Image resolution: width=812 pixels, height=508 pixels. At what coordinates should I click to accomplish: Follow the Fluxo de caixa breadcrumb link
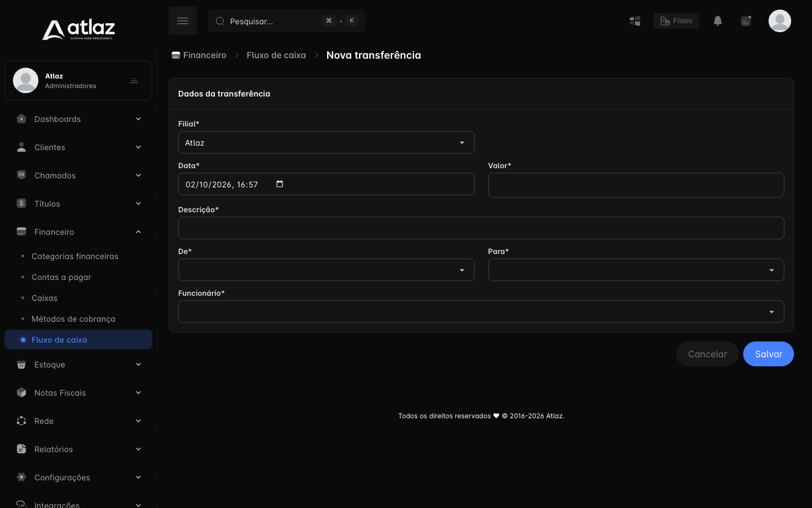276,55
